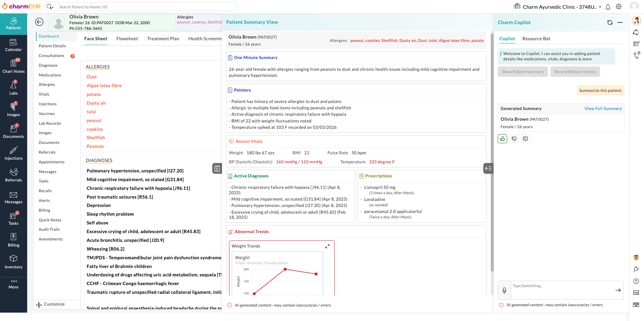
Task: Open Patient Details in left menu
Action: [x=52, y=46]
